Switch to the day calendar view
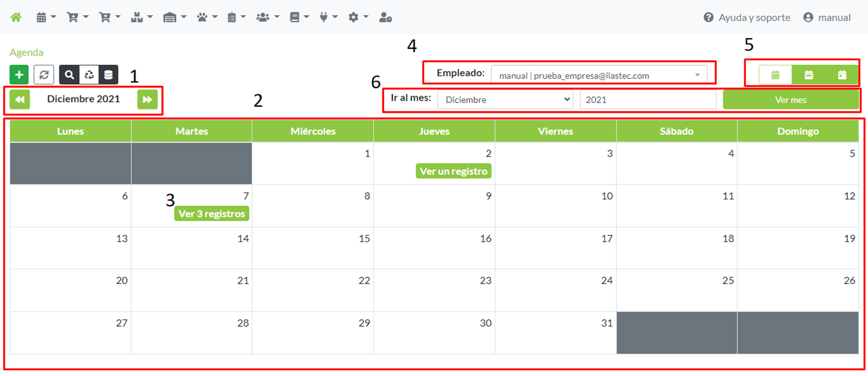868x376 pixels. coord(842,75)
